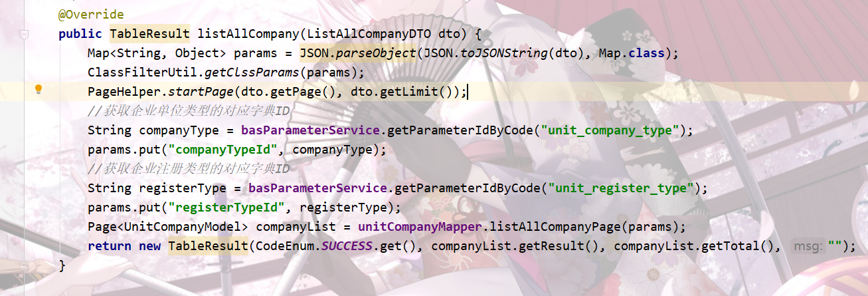
Task: Click the TableResult return type
Action: point(149,33)
